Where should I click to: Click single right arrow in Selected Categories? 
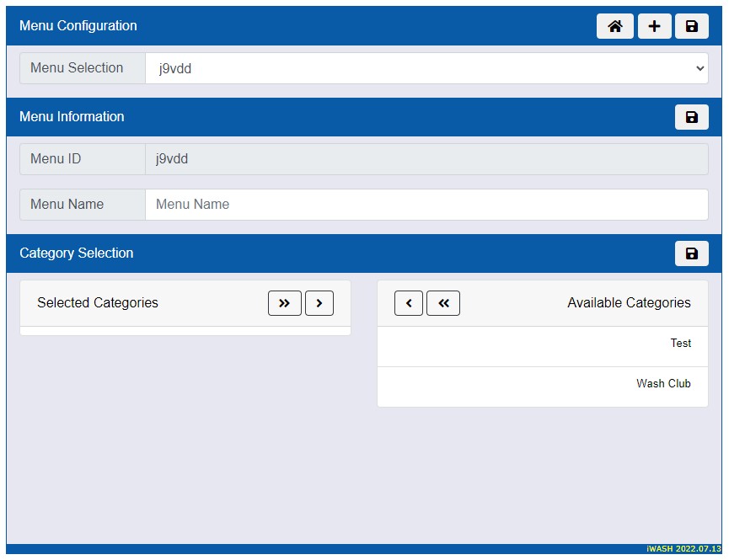319,303
